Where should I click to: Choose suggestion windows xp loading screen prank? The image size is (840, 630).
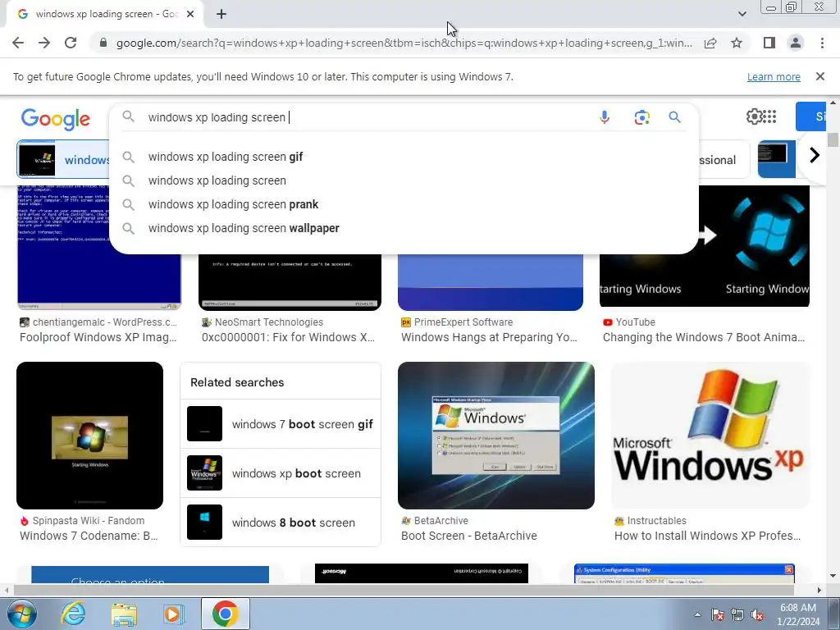pos(404,204)
